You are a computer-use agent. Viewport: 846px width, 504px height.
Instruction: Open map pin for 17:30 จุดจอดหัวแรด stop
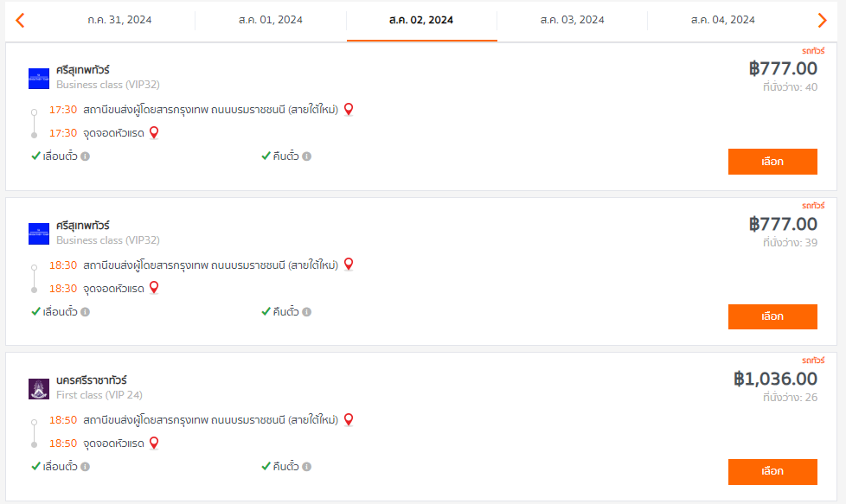pos(154,132)
